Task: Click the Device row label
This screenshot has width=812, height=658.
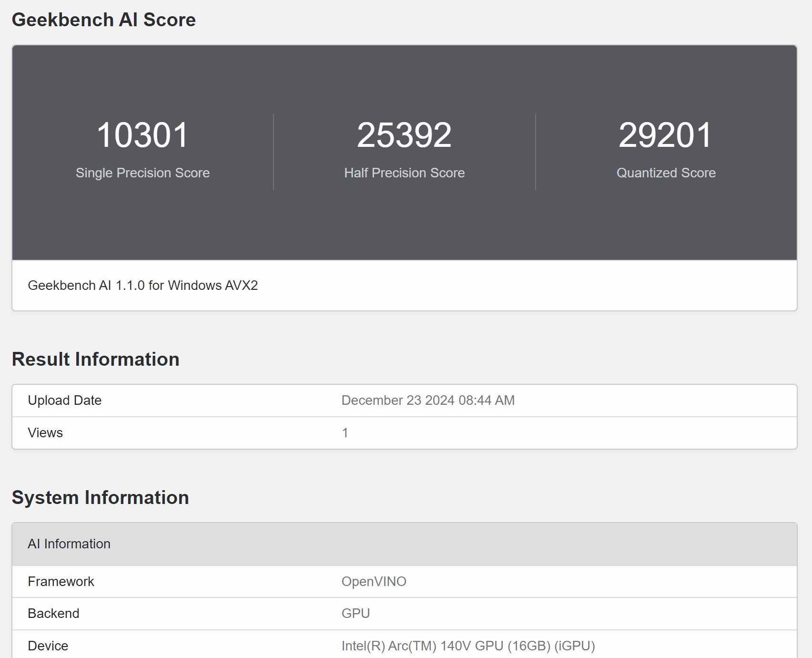Action: pos(48,646)
